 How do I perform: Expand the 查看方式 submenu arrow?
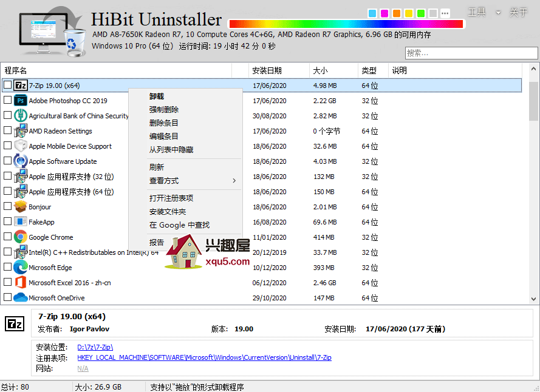point(234,181)
